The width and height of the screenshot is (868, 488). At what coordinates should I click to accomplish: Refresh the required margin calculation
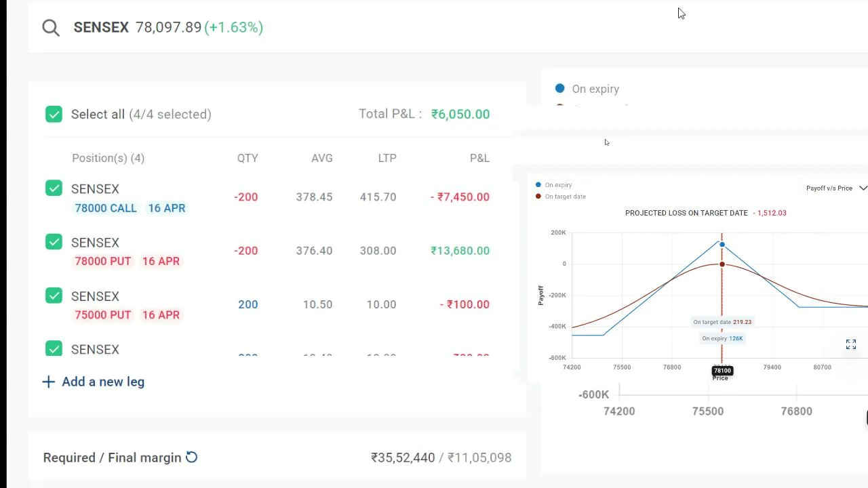point(192,457)
